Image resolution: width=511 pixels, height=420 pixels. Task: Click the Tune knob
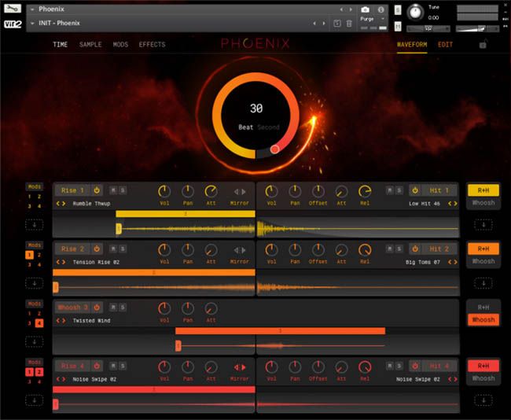pos(415,13)
